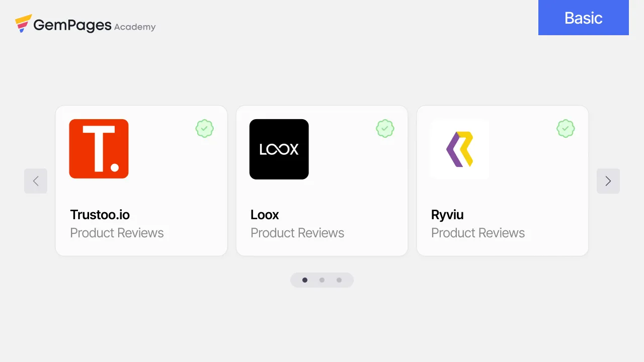Image resolution: width=644 pixels, height=362 pixels.
Task: Select the first pagination dot
Action: (x=305, y=280)
